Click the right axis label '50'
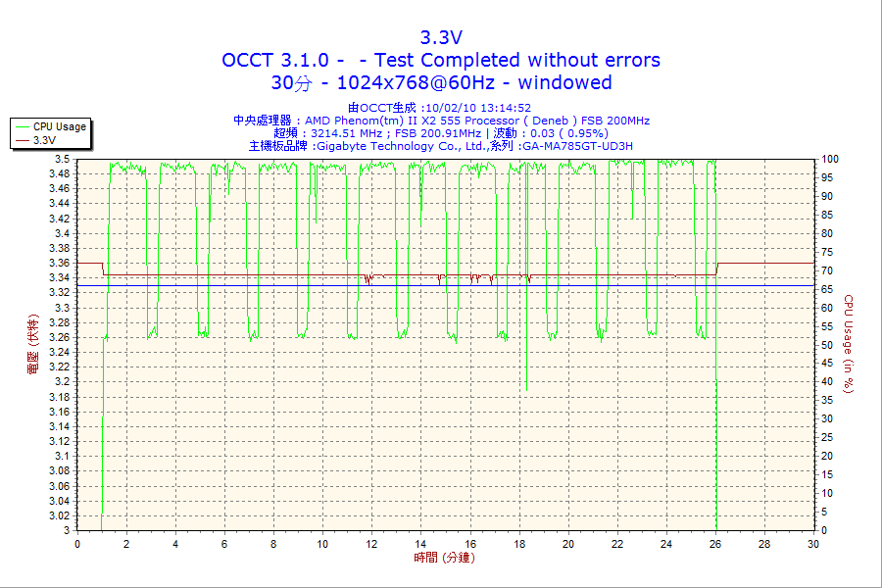Image resolution: width=882 pixels, height=588 pixels. point(827,345)
